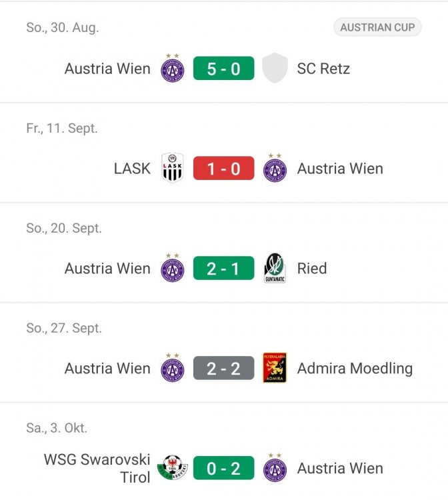Open the grey 2 - 2 draw score

point(224,368)
